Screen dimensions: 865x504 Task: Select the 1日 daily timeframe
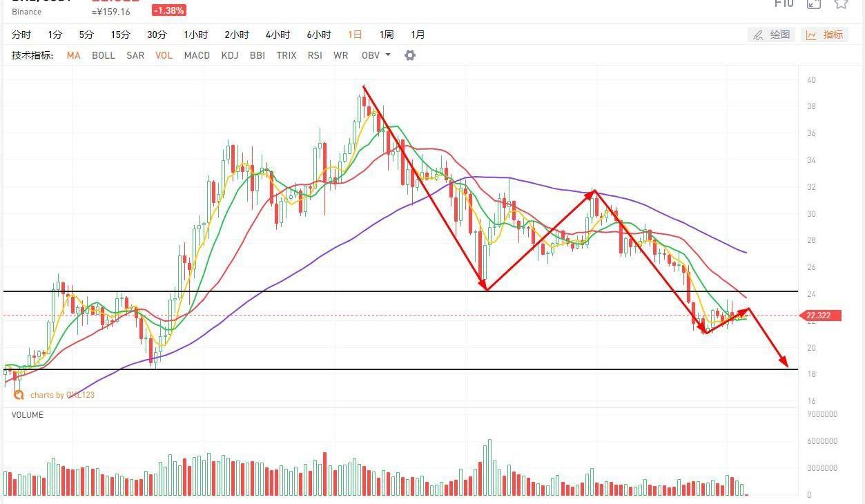pyautogui.click(x=355, y=35)
